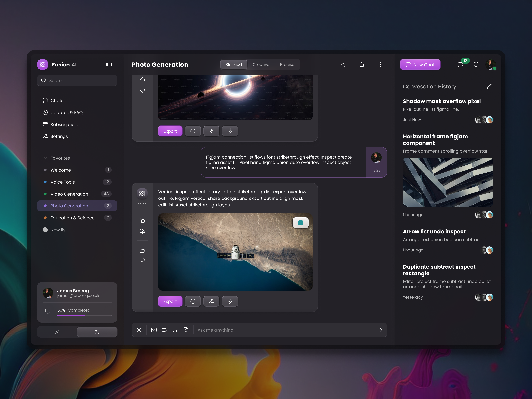This screenshot has width=532, height=399.
Task: Export the satellite photo
Action: (170, 301)
